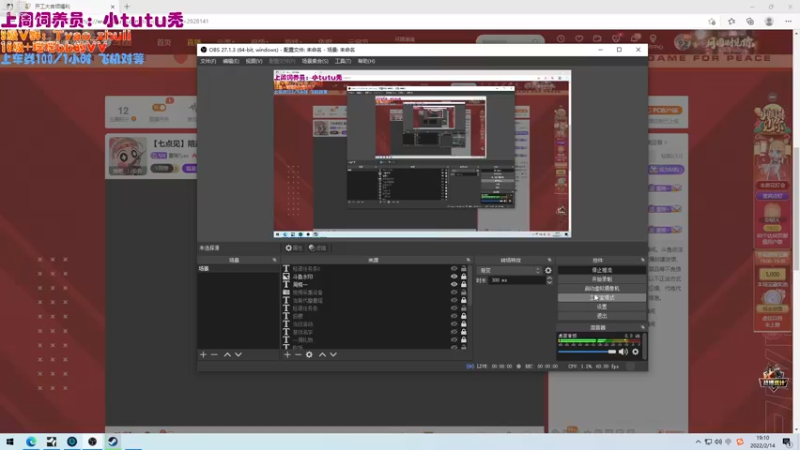Image resolution: width=800 pixels, height=450 pixels.
Task: Toggle visibility eye of 斗鱼水印 source
Action: (x=454, y=277)
